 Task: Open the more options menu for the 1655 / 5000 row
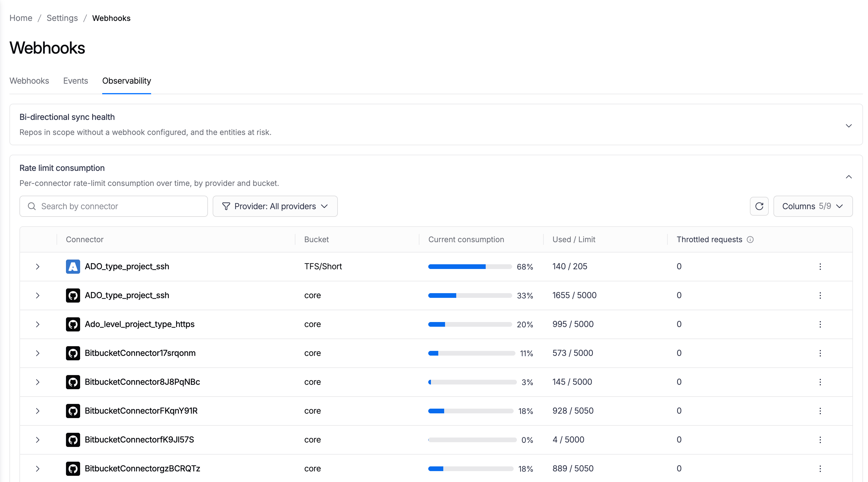pyautogui.click(x=820, y=295)
